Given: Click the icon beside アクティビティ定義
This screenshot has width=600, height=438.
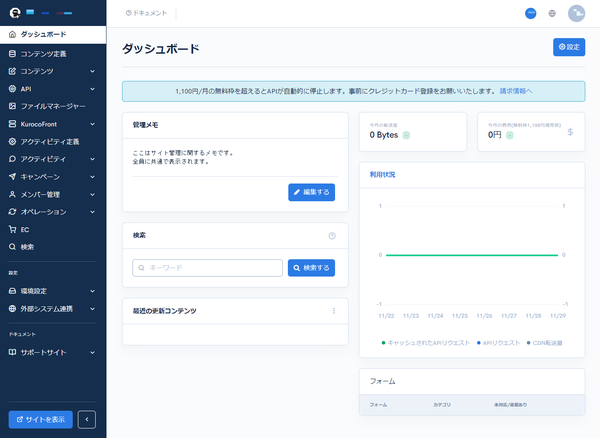Looking at the screenshot, I should tap(12, 142).
